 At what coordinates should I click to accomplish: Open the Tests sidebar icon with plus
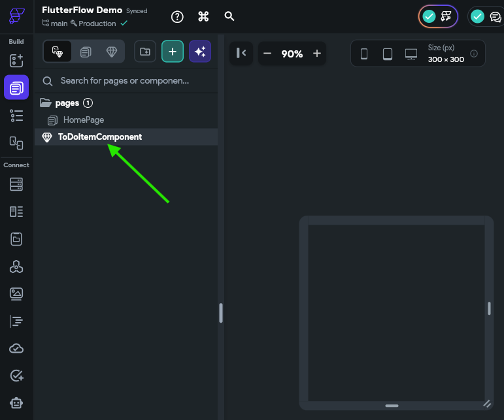coord(16,376)
